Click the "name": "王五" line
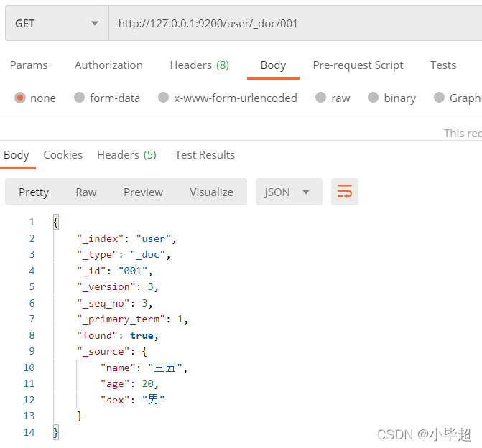The image size is (482, 448). (x=144, y=368)
